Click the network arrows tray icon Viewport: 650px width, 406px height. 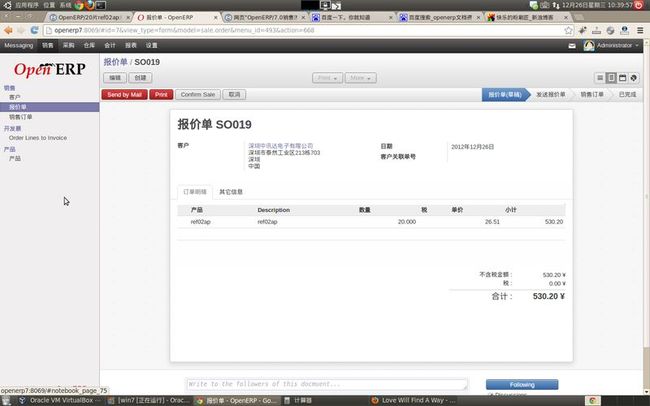point(555,5)
